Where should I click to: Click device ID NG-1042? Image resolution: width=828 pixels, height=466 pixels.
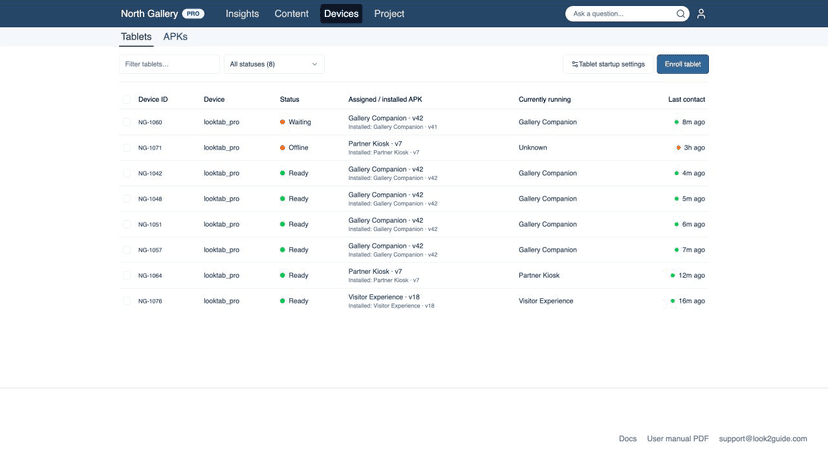pos(150,173)
